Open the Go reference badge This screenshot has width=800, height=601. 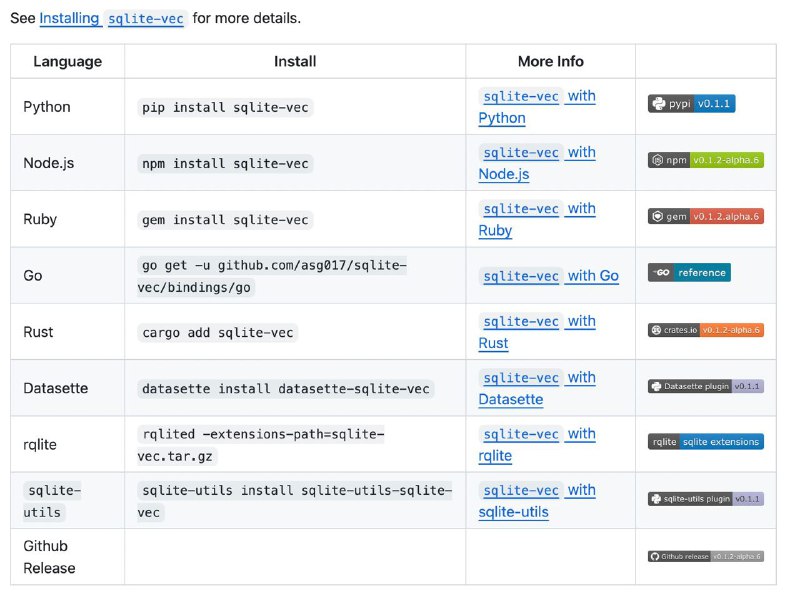click(x=689, y=272)
